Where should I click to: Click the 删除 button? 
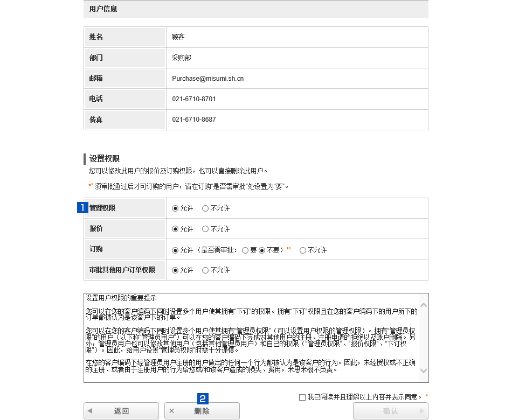(202, 411)
